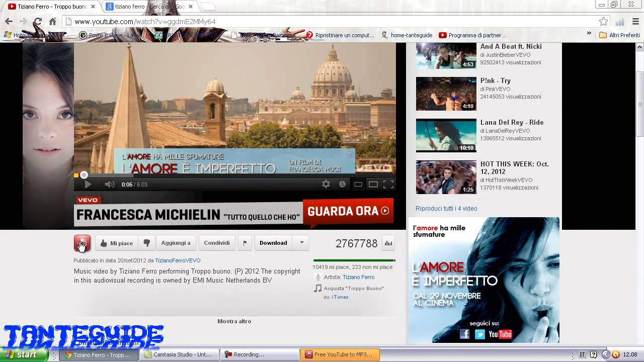Like the video with Mi piace
This screenshot has width=644, height=362.
(x=116, y=243)
